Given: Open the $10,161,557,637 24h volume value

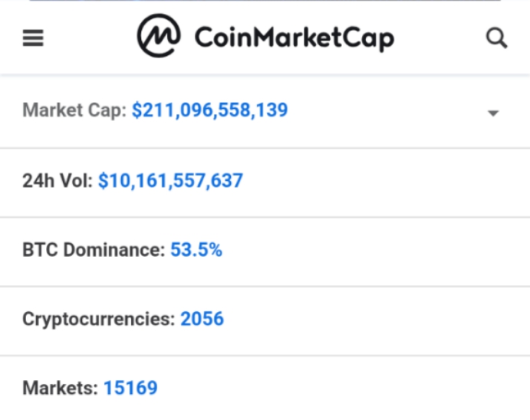Looking at the screenshot, I should [x=170, y=181].
